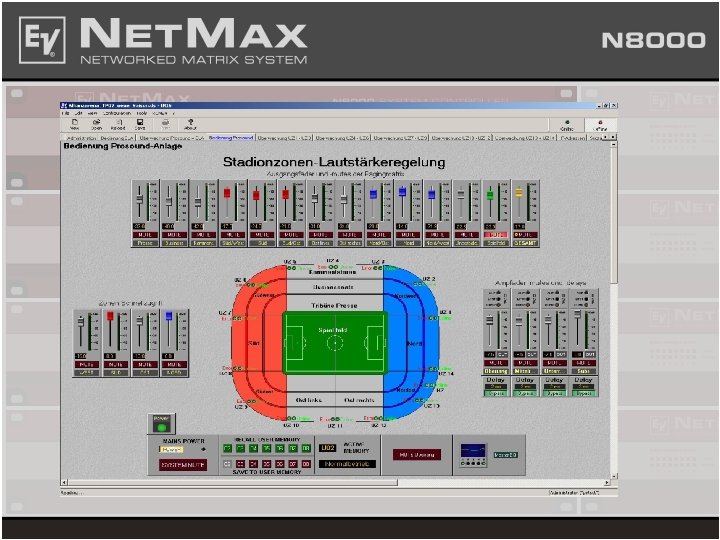Screen dimensions: 720x540
Task: Click the Monitor EQ button
Action: 506,455
